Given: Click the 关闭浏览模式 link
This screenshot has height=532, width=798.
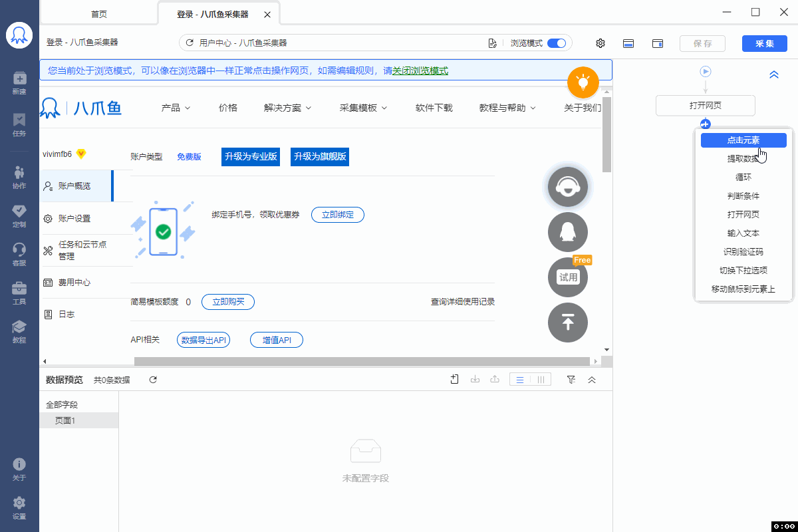Looking at the screenshot, I should (x=420, y=70).
